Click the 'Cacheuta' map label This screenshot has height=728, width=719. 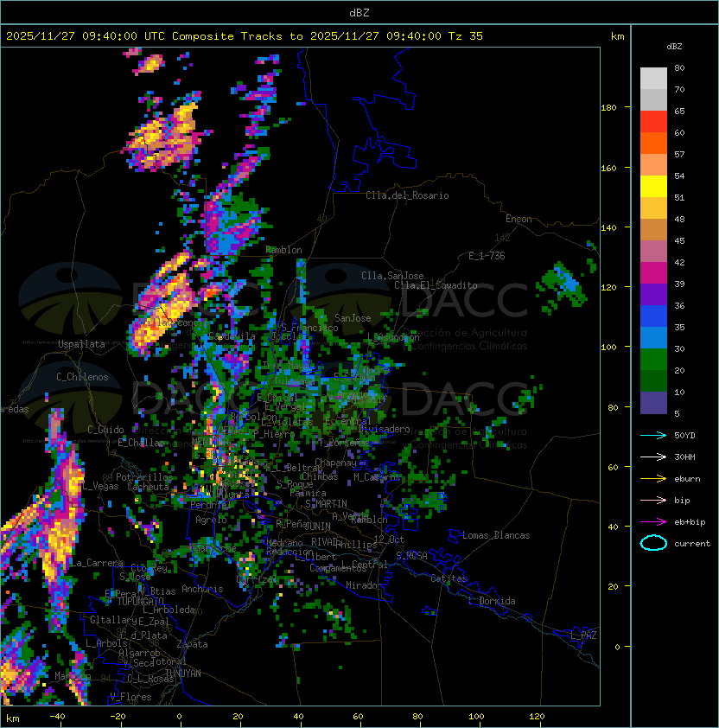[148, 487]
